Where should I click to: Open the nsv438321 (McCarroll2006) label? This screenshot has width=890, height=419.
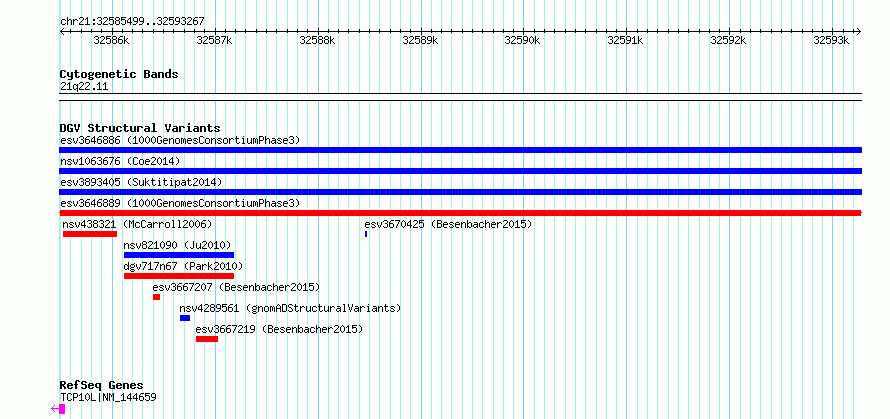click(137, 224)
